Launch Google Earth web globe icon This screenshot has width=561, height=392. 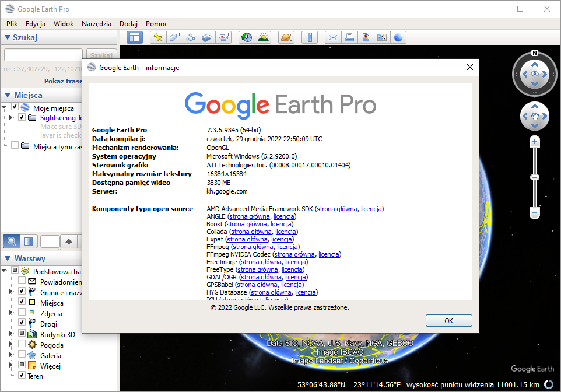[398, 37]
